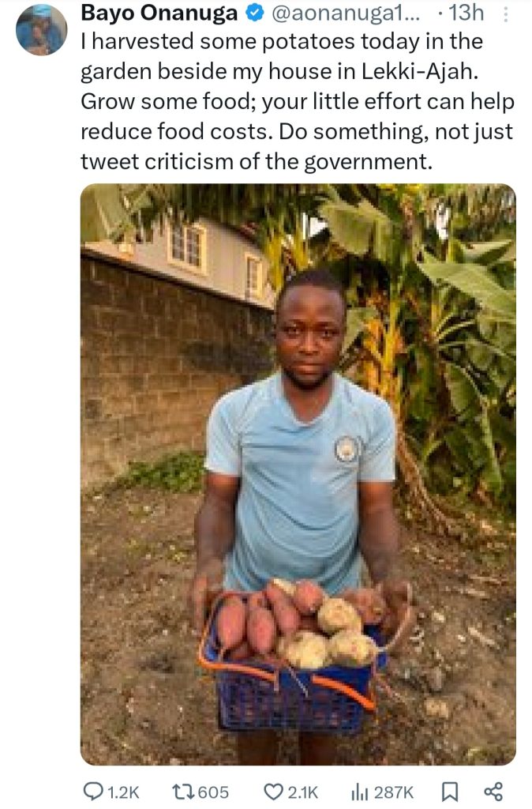Viewport: 532px width, 809px height.
Task: Open the attached photo of the man
Action: pos(298,474)
